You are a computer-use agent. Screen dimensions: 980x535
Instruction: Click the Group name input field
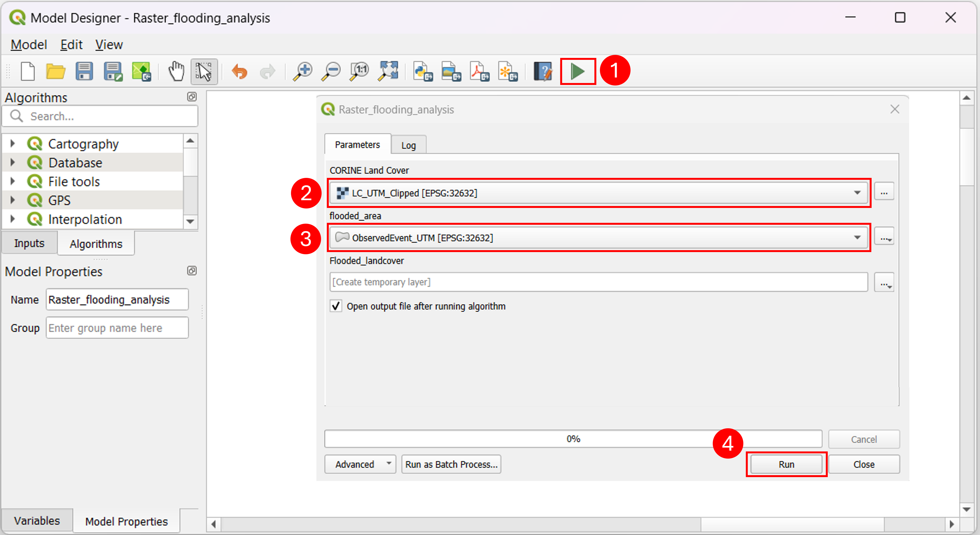117,328
